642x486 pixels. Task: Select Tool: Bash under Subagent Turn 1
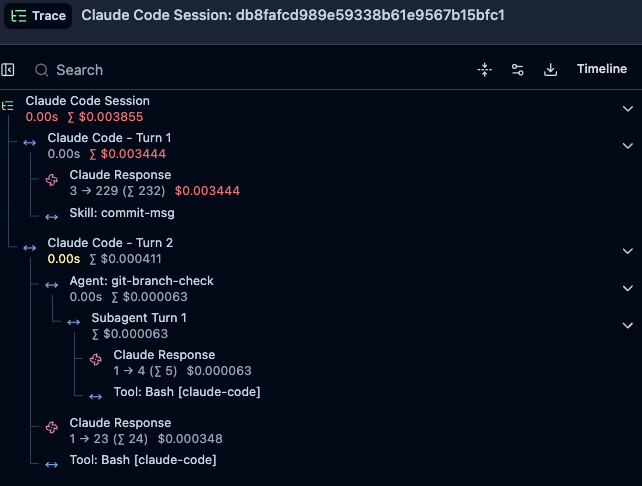click(187, 392)
